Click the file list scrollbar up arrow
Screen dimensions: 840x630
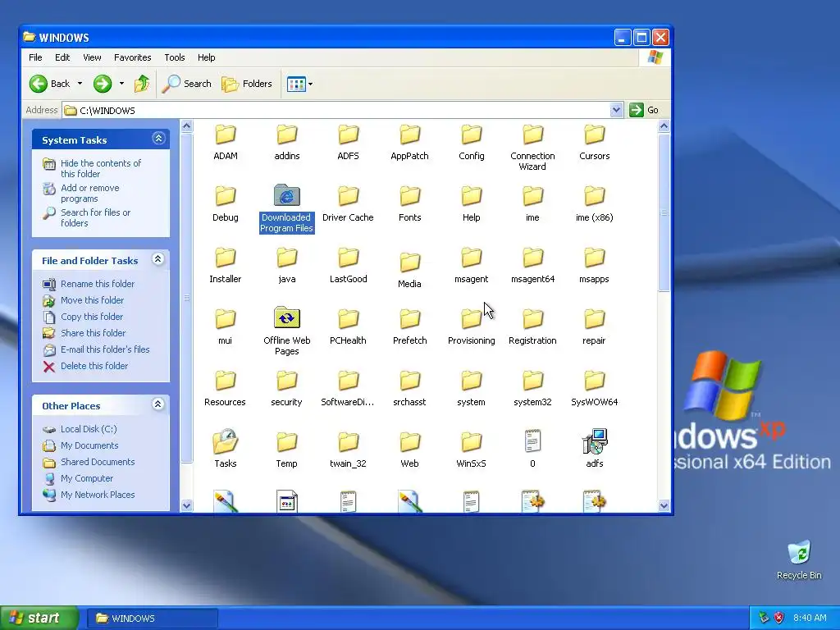click(664, 126)
